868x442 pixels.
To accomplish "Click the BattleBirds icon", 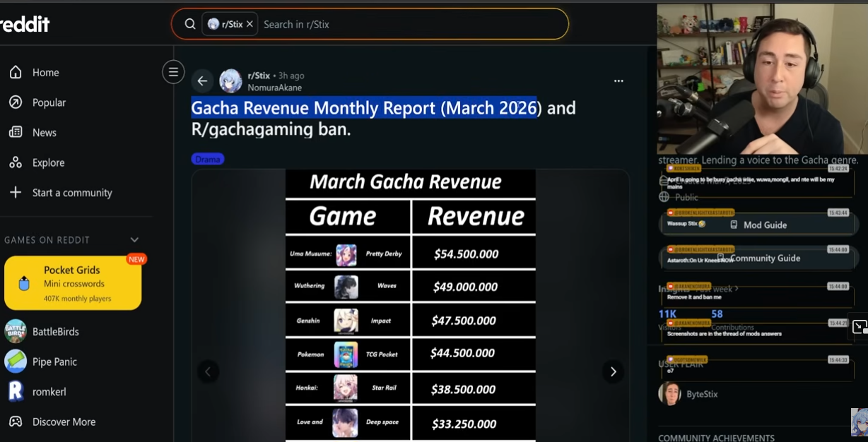I will tap(16, 331).
